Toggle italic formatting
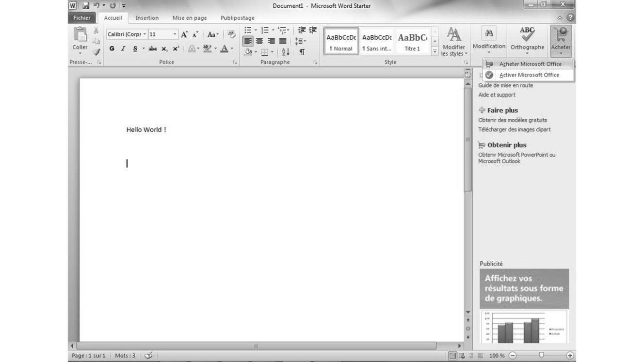Screen dimensions: 644x362 (x=123, y=48)
